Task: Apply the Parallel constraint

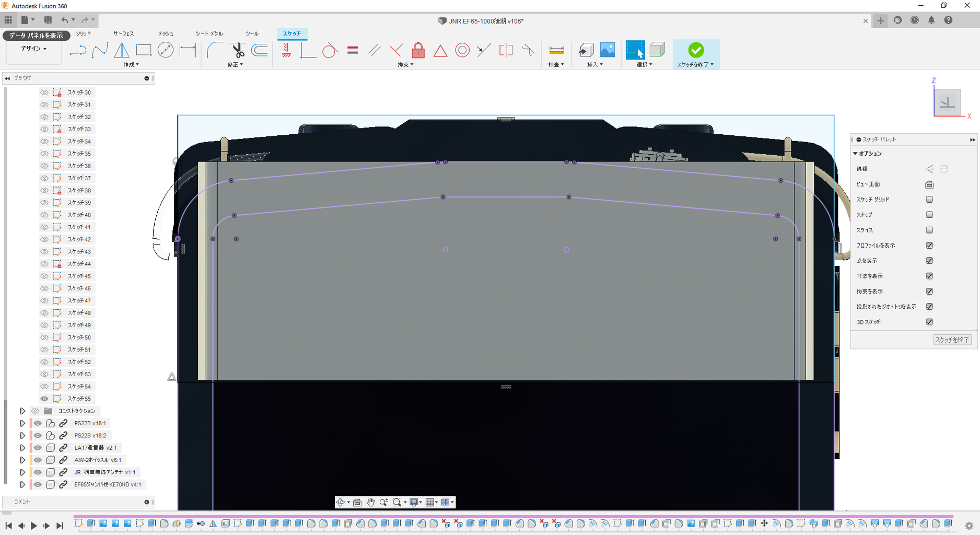Action: click(375, 50)
